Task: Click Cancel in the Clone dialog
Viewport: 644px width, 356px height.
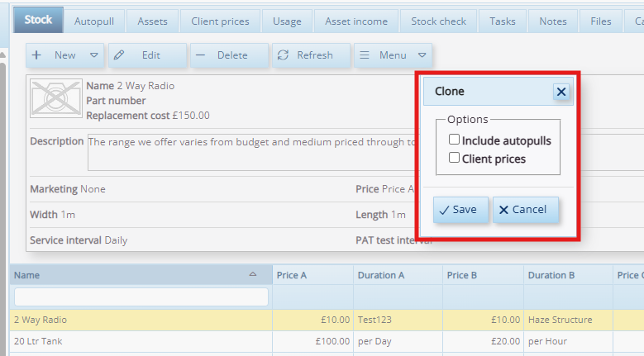Action: click(x=525, y=210)
